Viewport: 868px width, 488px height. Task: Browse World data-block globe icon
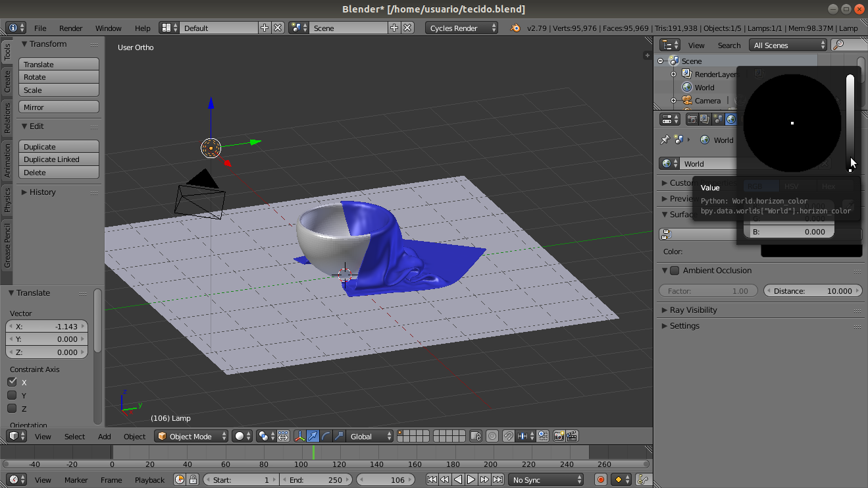coord(669,163)
